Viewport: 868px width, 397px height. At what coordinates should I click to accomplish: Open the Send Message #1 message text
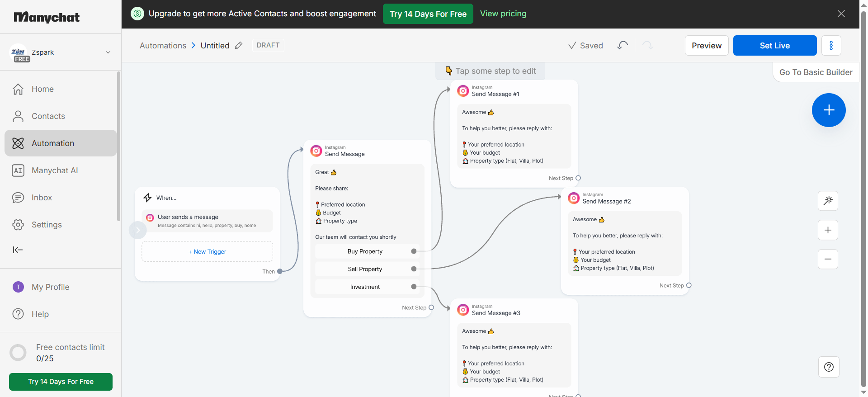tap(514, 136)
